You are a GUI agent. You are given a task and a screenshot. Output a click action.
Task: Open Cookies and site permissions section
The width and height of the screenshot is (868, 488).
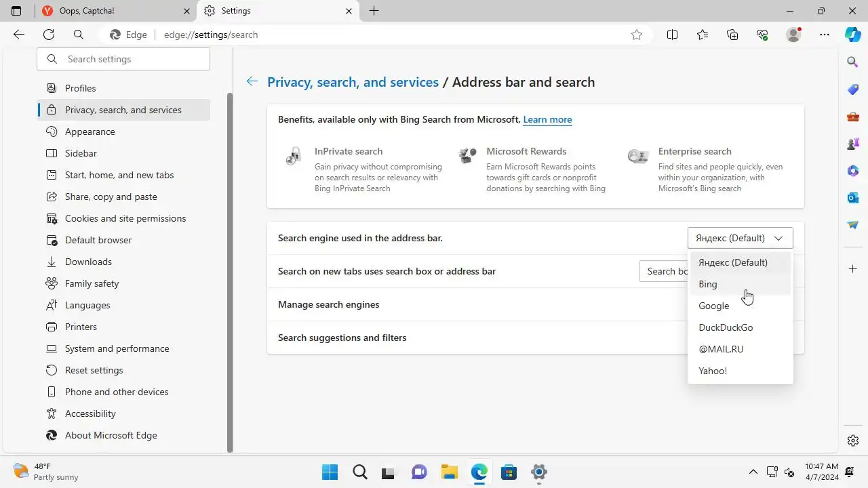pyautogui.click(x=123, y=218)
